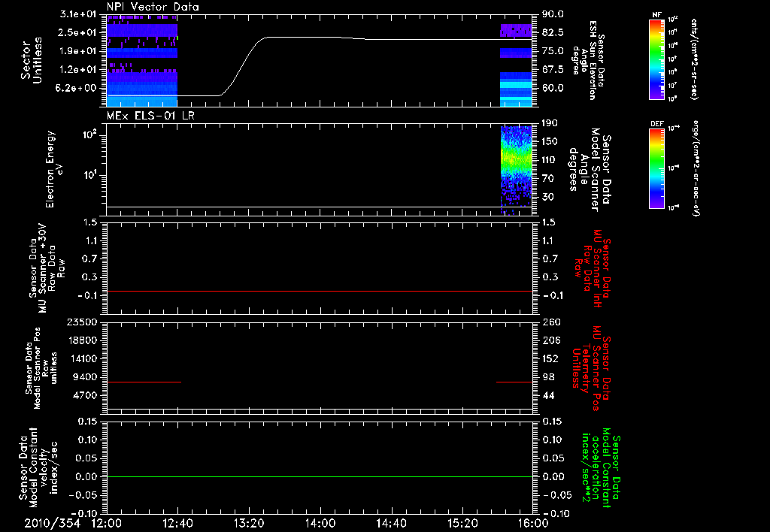
Task: Click the green "Model Constant acceleration" axis title
Action: (x=600, y=467)
